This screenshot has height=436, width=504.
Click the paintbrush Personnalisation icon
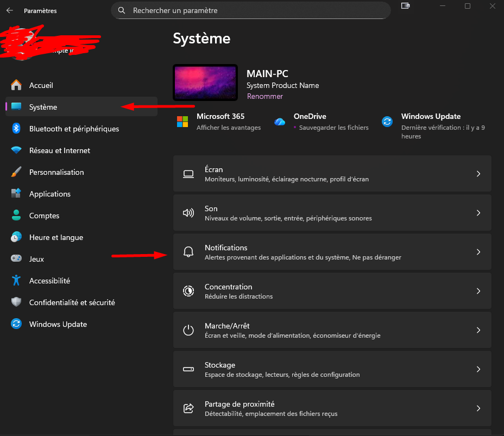(16, 172)
